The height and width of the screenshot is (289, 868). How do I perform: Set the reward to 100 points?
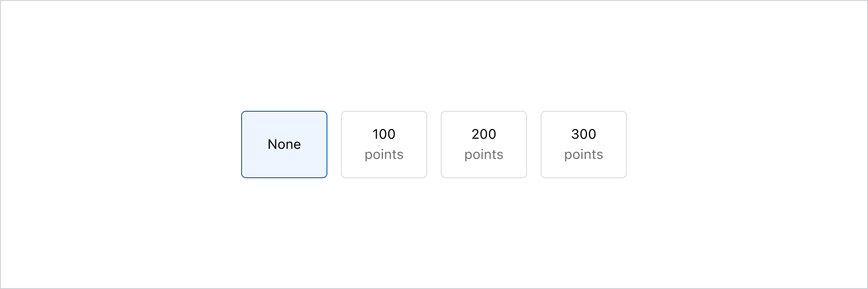384,144
